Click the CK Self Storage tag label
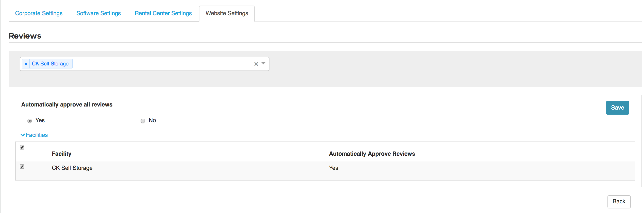 [x=50, y=64]
